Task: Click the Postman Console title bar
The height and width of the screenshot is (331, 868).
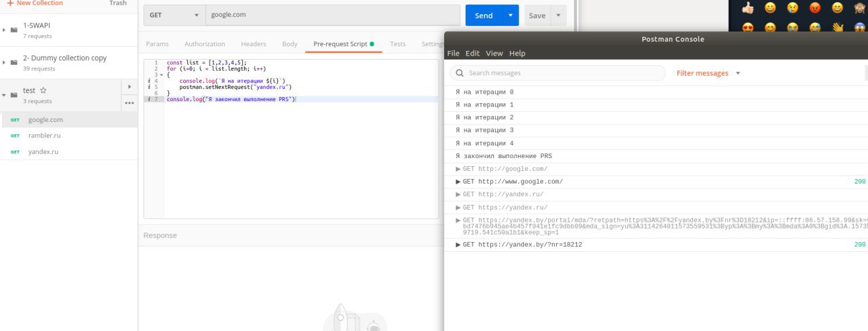Action: click(656, 39)
